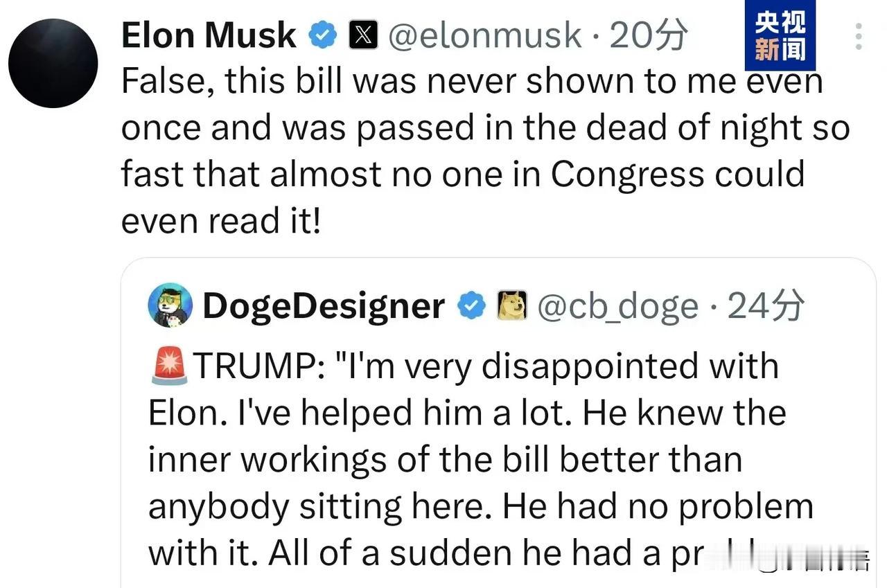
Task: Click DogeDesigner's profile avatar
Action: pyautogui.click(x=170, y=305)
